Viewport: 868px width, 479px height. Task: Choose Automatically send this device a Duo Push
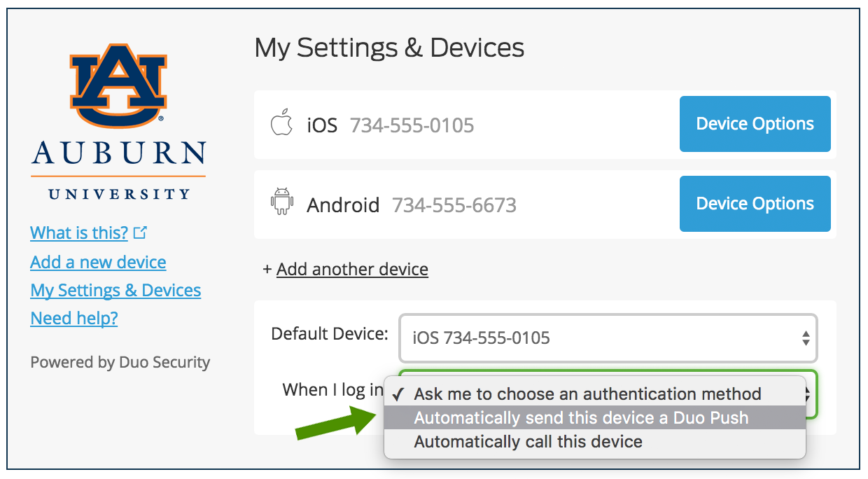(x=581, y=418)
